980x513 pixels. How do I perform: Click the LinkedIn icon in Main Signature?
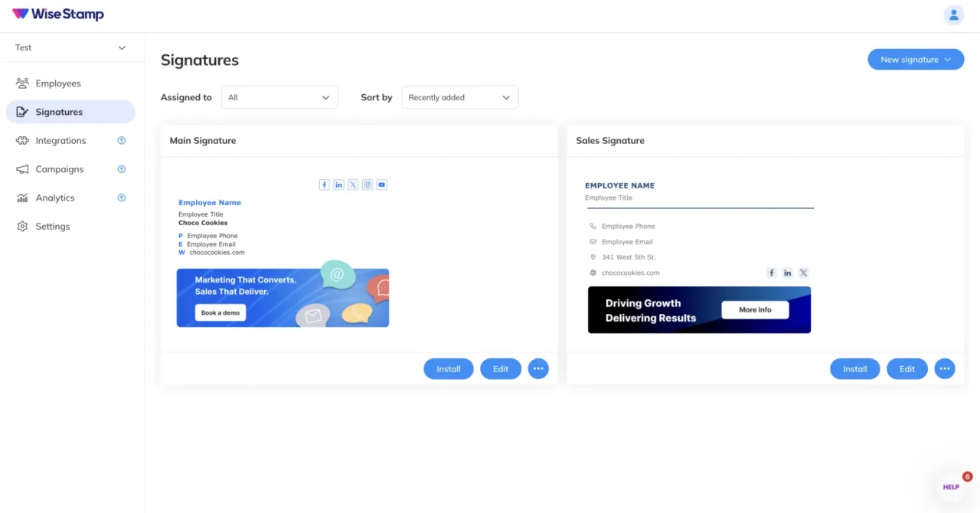click(x=338, y=185)
